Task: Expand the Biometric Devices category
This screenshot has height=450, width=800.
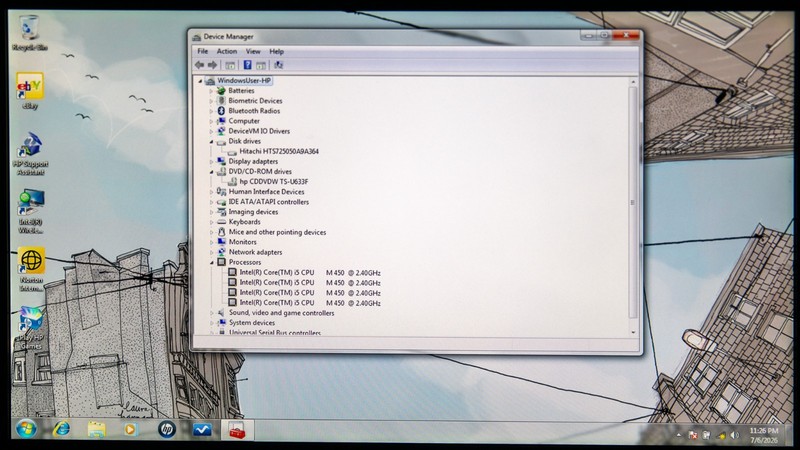Action: pos(211,101)
